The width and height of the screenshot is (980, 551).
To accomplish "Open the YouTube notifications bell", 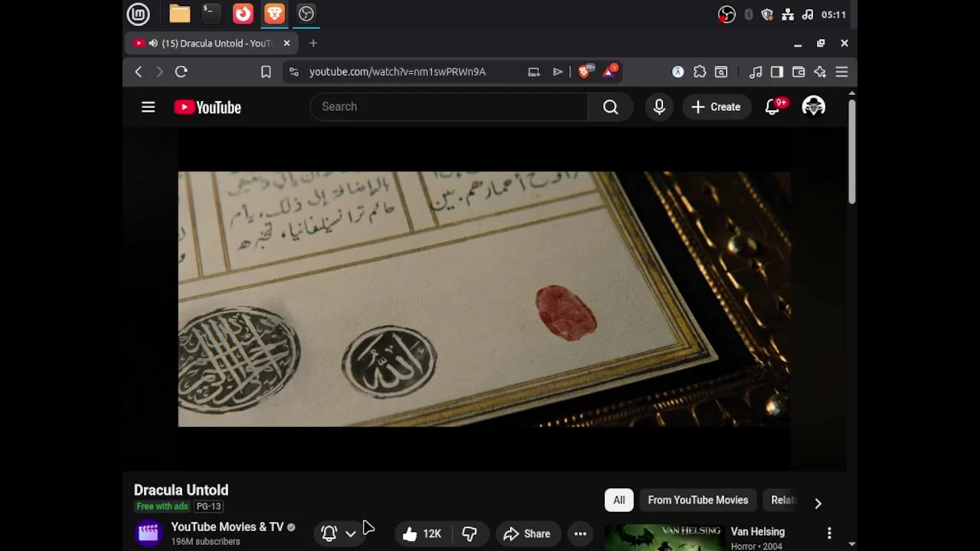I will [773, 107].
